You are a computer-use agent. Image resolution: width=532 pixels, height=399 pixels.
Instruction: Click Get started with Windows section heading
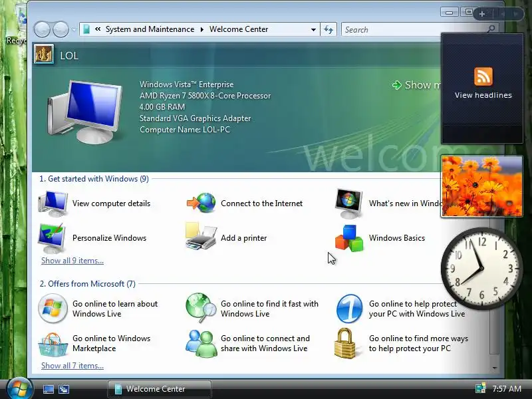point(94,179)
